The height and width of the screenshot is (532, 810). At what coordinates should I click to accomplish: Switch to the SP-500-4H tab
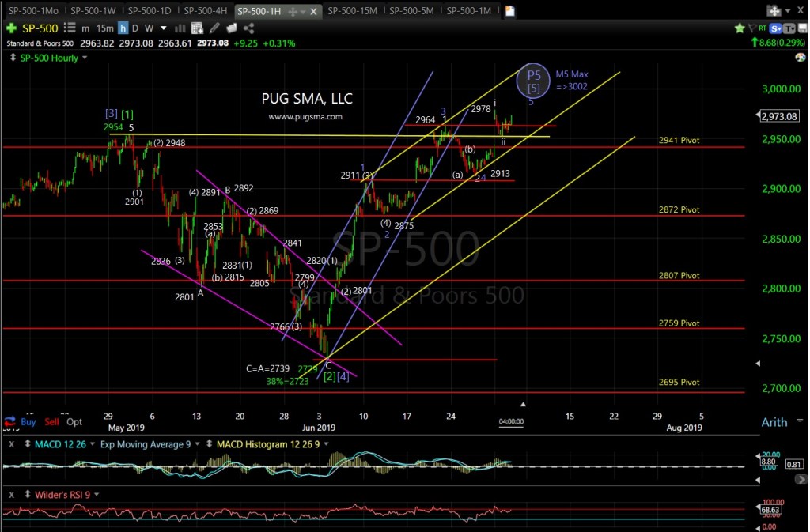click(206, 11)
